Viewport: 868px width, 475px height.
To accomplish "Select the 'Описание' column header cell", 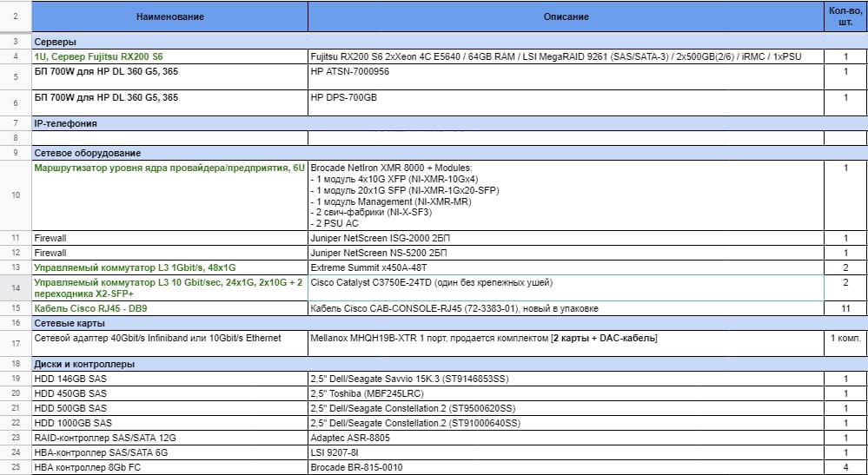I will [566, 16].
